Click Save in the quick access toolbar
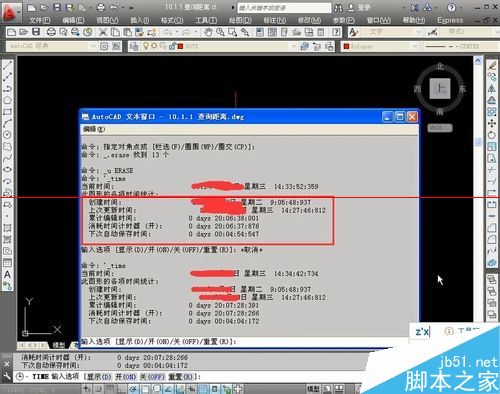 point(57,7)
